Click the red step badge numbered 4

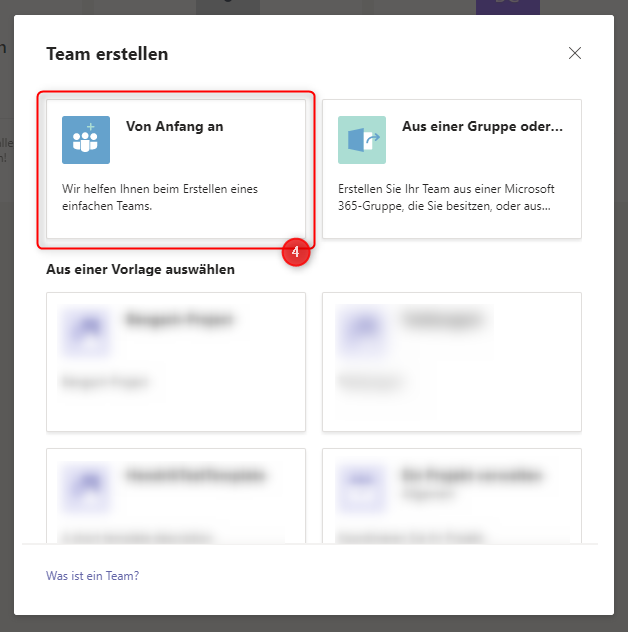point(295,253)
